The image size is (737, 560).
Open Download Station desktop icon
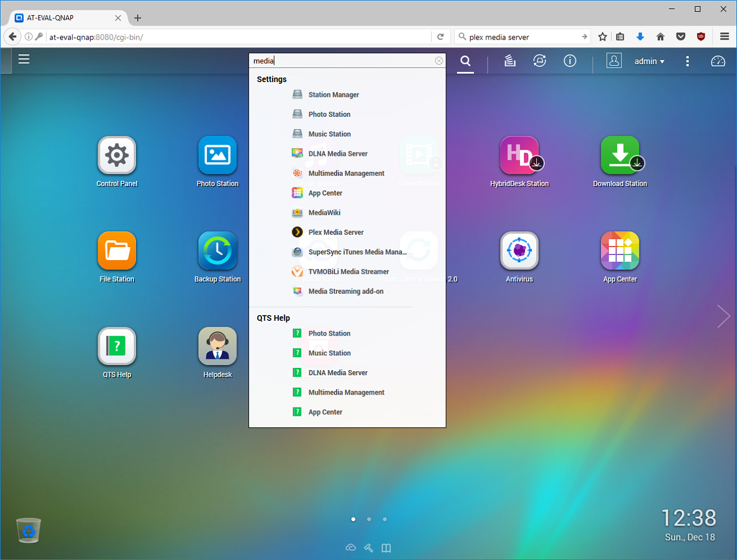[620, 155]
